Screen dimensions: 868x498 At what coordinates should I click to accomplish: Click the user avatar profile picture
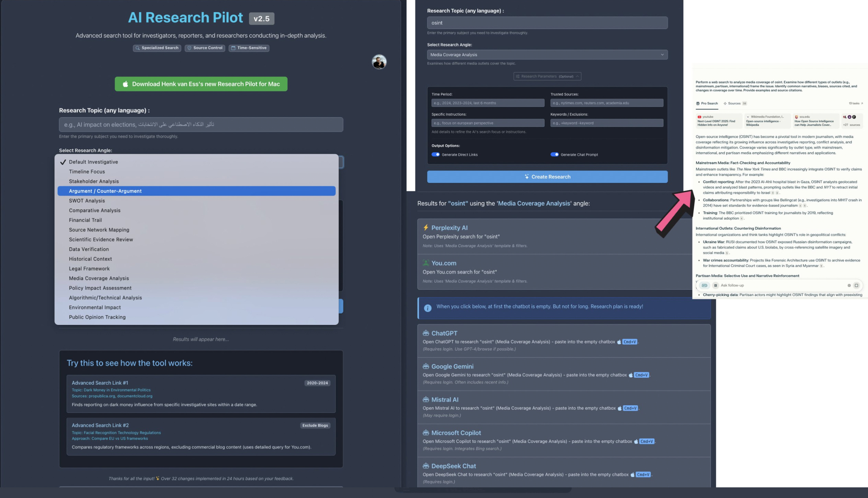click(379, 62)
